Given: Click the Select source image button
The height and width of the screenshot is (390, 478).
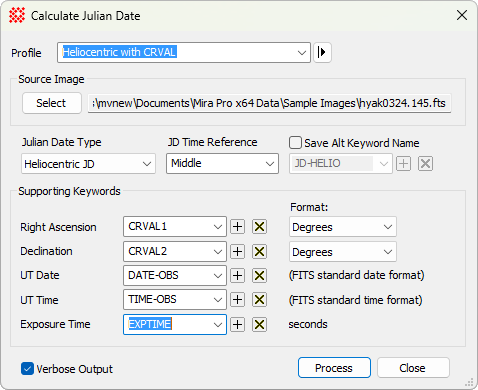Looking at the screenshot, I should pyautogui.click(x=52, y=103).
